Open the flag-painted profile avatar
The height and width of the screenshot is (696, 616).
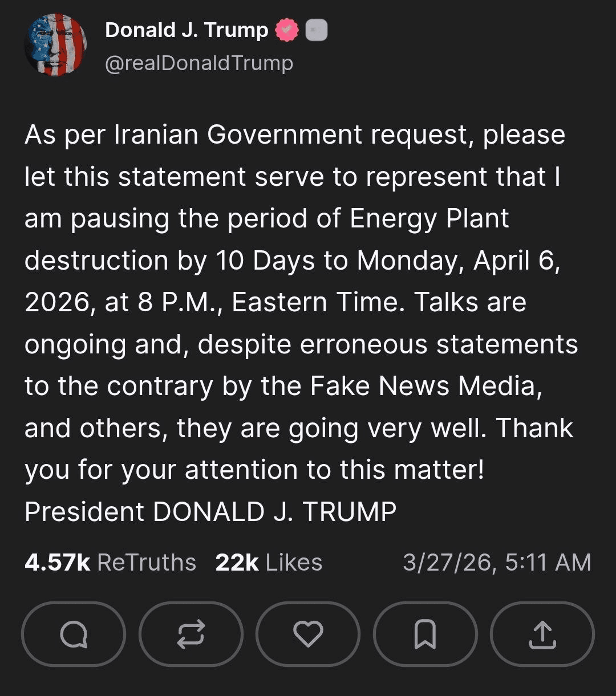coord(55,46)
